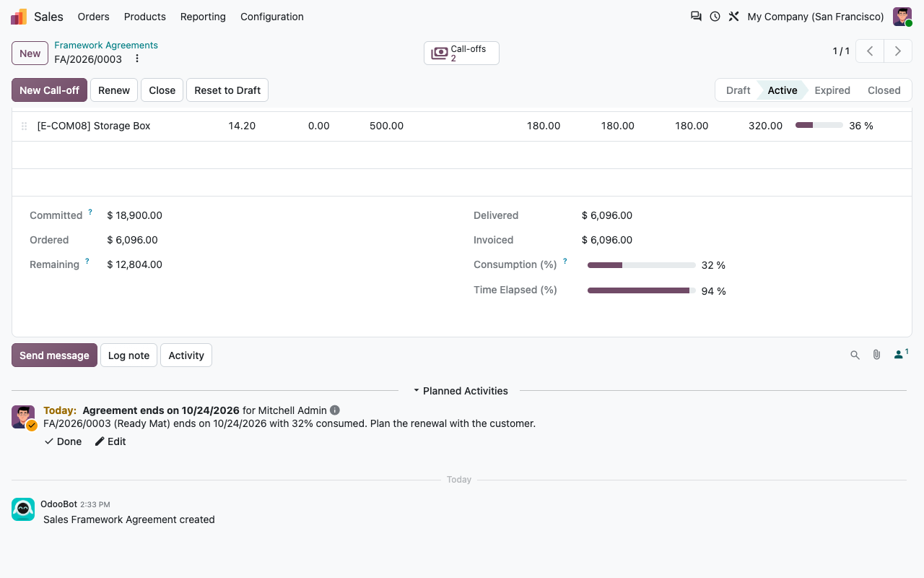The image size is (924, 578).
Task: Click the Storage Box 36 % progress bar
Action: (x=819, y=126)
